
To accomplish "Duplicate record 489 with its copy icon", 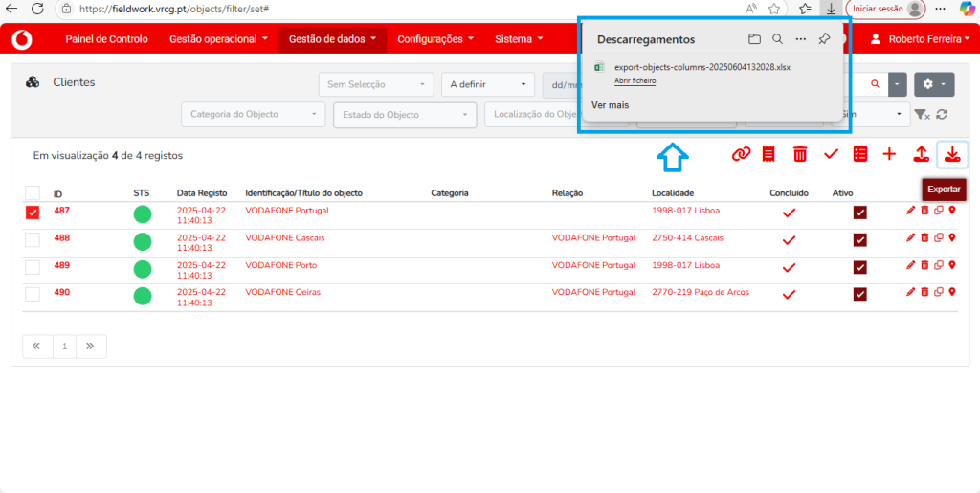I will click(938, 265).
